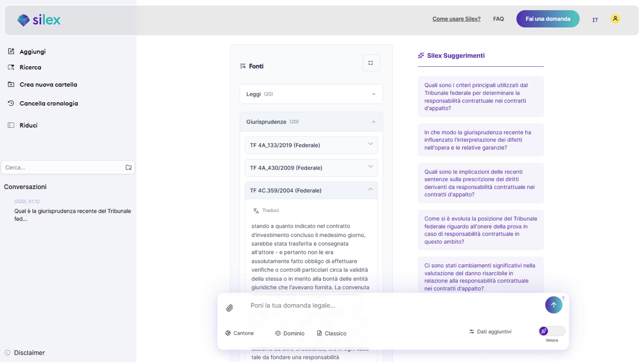Click the folder icon in search box

(x=128, y=168)
